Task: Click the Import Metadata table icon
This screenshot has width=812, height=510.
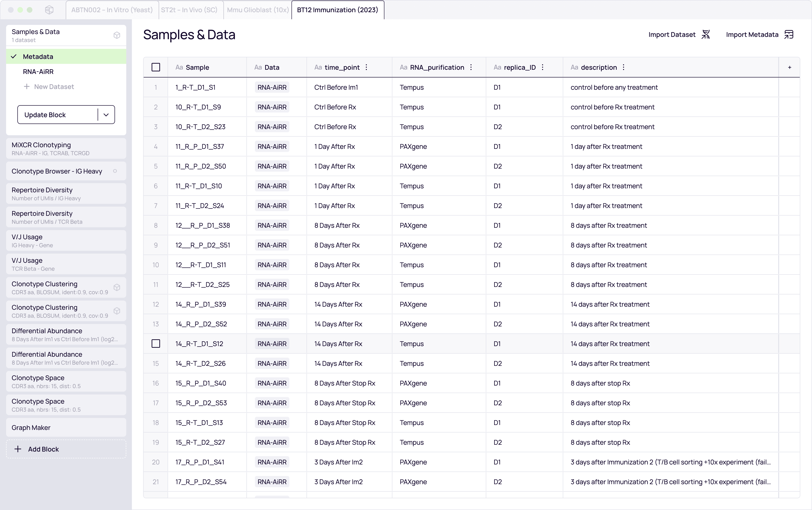Action: 789,35
